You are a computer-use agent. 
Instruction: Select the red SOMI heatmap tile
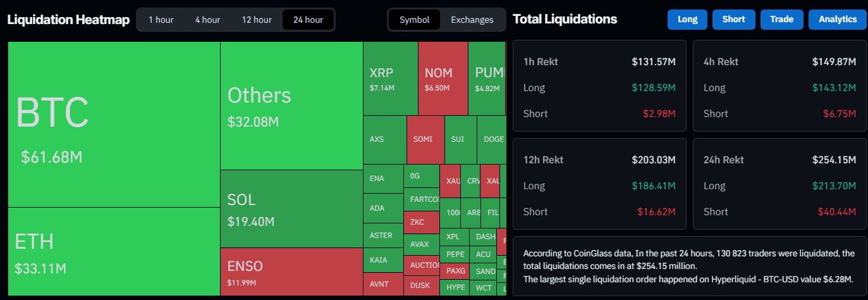(x=425, y=140)
